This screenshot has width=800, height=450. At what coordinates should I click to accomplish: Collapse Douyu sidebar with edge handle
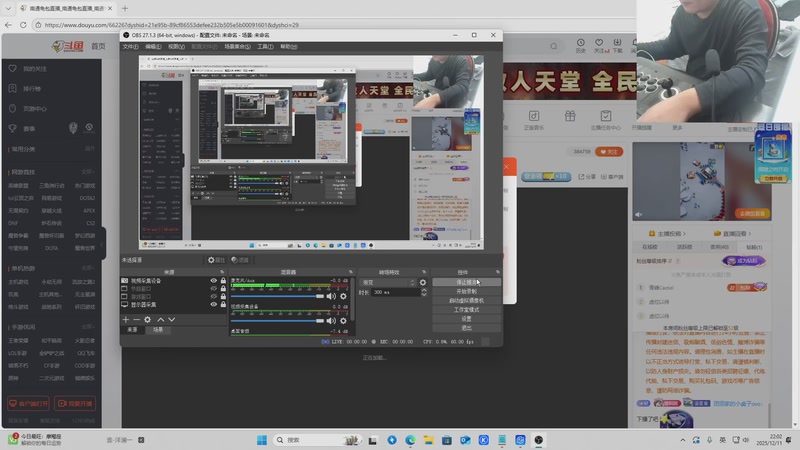click(103, 244)
